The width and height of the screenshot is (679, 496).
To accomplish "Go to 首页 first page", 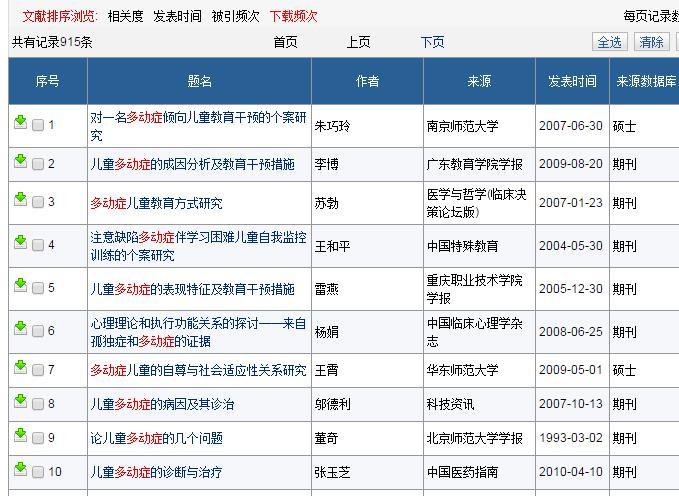I will pyautogui.click(x=285, y=42).
